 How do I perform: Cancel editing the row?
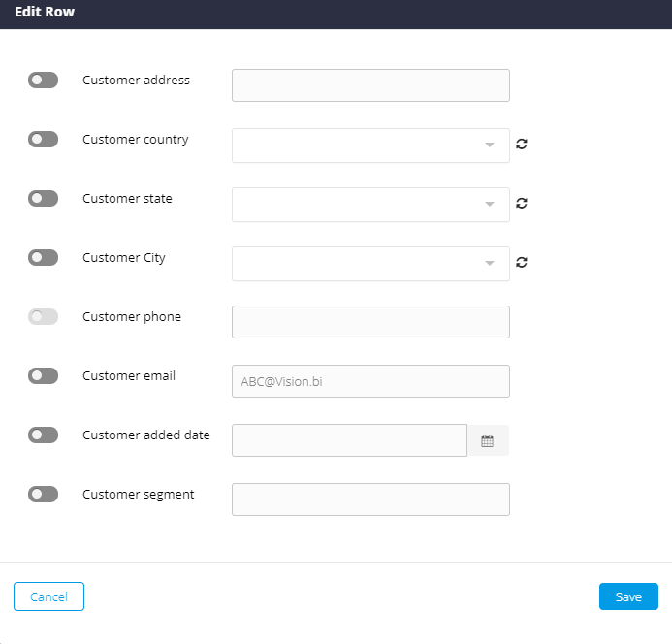pos(48,596)
